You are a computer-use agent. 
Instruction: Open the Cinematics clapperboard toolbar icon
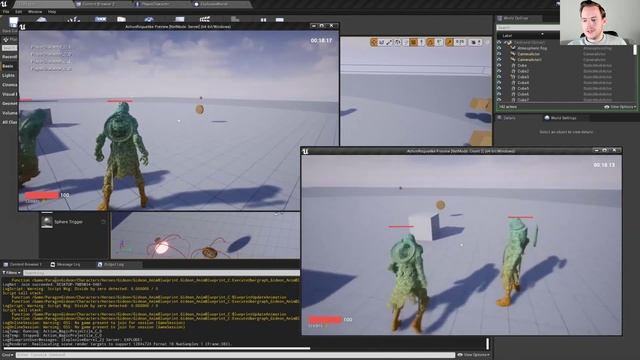click(x=204, y=19)
